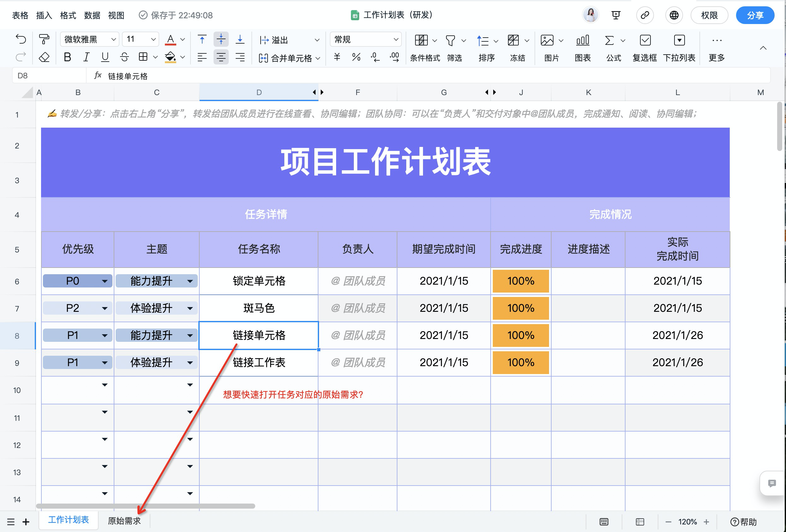Click the copy link icon
The width and height of the screenshot is (786, 532).
645,15
